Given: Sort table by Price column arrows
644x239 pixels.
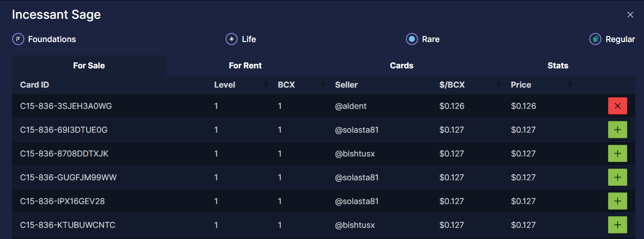Looking at the screenshot, I should pos(570,85).
